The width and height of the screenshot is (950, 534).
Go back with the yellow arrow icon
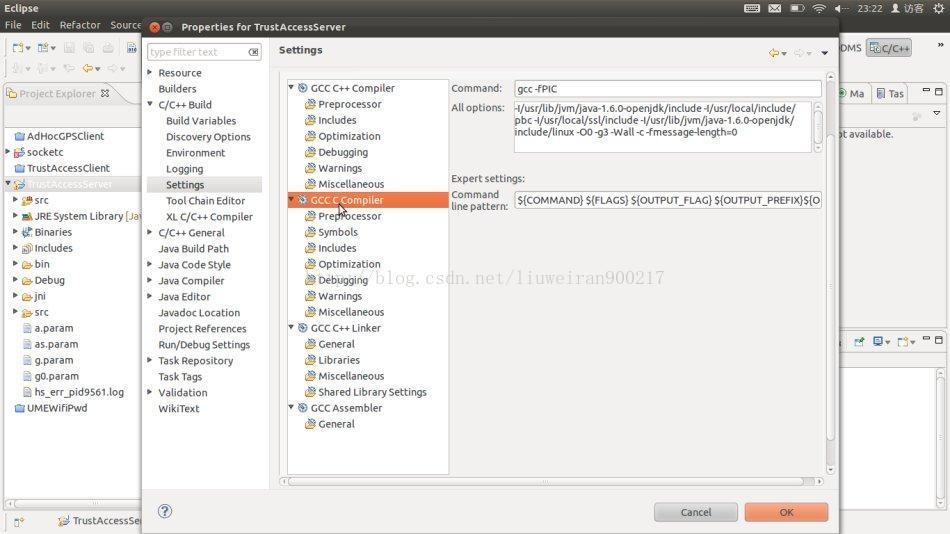click(774, 53)
